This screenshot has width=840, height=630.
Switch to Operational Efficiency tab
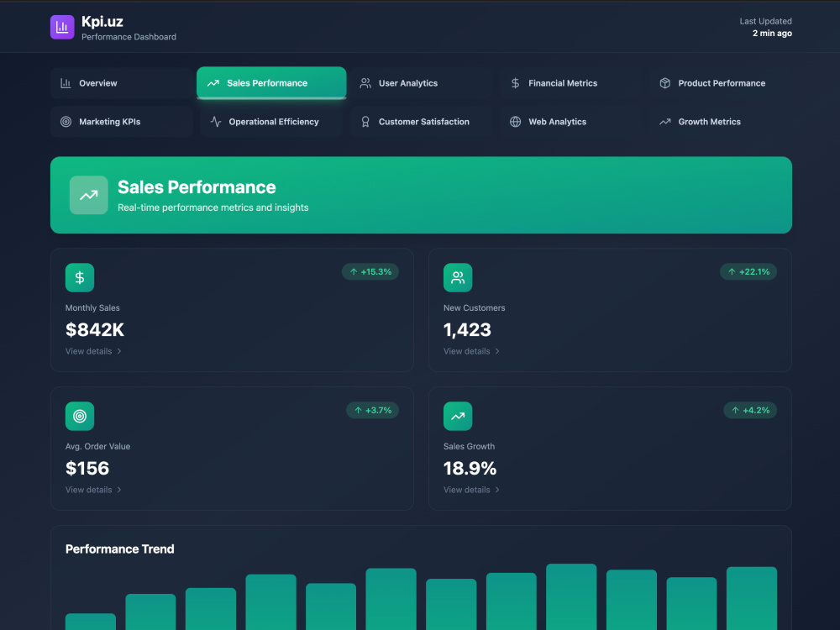[x=271, y=122]
